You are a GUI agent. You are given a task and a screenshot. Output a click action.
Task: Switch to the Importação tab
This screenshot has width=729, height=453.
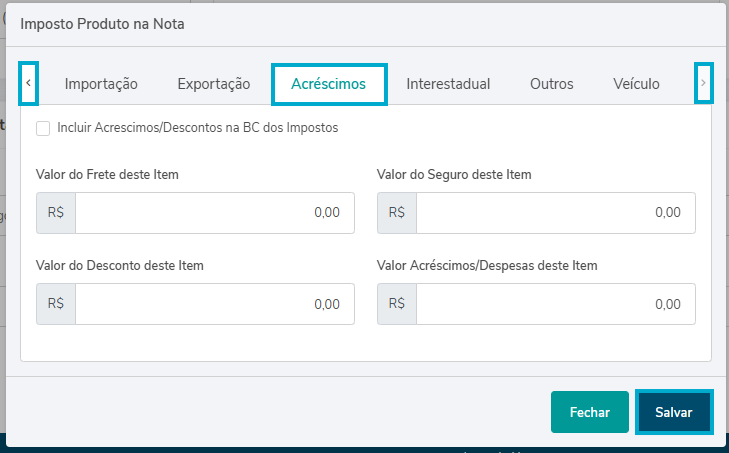point(101,84)
